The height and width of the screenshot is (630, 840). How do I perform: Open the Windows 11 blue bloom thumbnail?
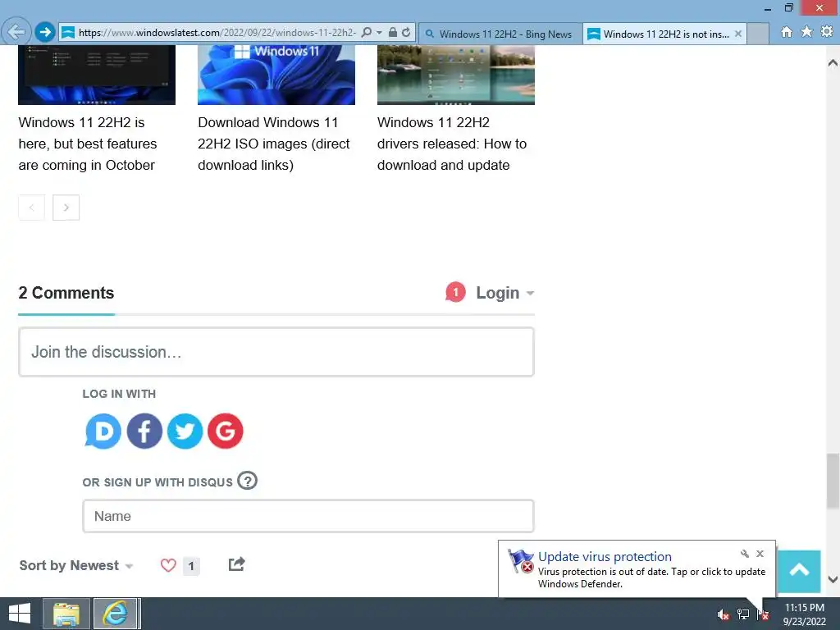[276, 75]
